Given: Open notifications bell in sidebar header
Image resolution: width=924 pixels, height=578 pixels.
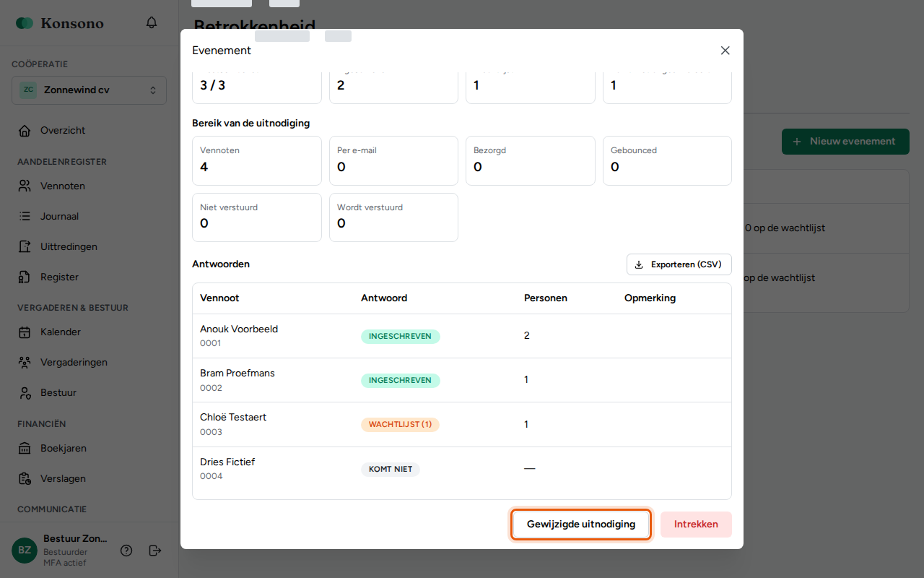Looking at the screenshot, I should (152, 23).
